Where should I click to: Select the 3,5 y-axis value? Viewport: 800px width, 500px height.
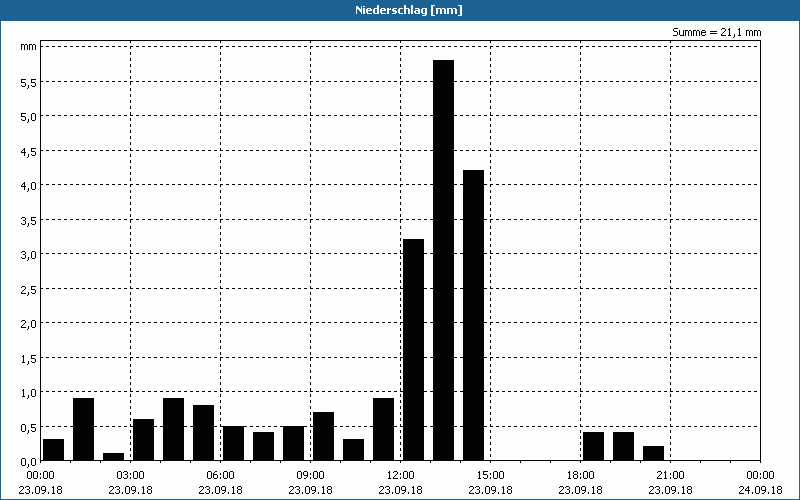tap(29, 220)
